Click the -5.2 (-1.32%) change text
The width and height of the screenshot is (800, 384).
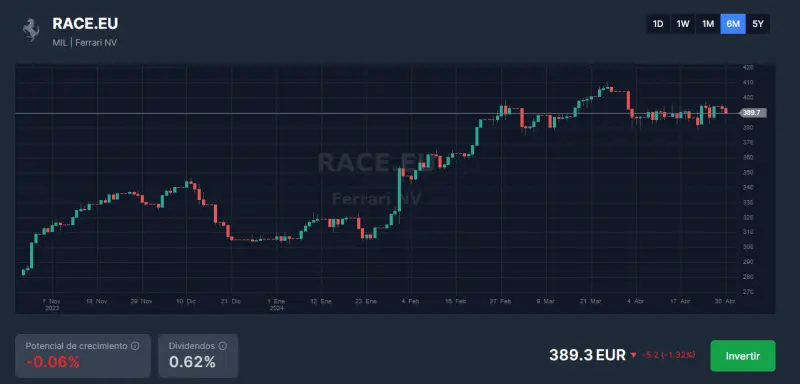pos(668,355)
